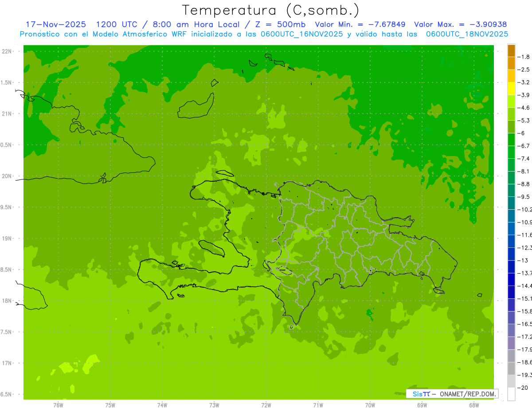Click the "-8.8" legend value
This screenshot has height=411, width=532.
coord(524,184)
